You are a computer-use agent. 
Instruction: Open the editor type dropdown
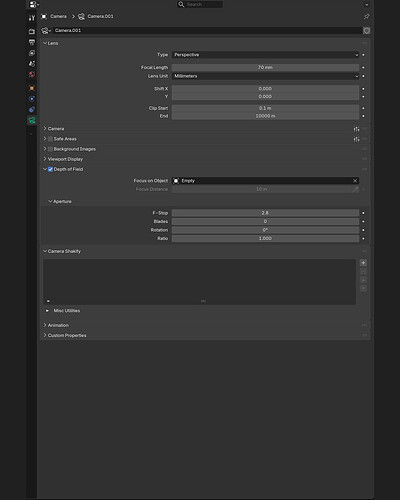pos(34,5)
